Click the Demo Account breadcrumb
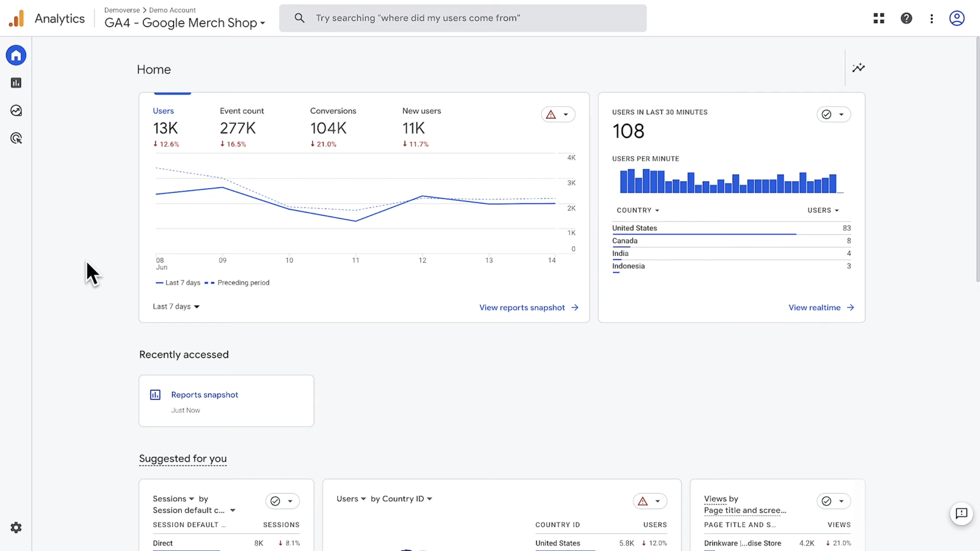980x551 pixels. click(172, 10)
